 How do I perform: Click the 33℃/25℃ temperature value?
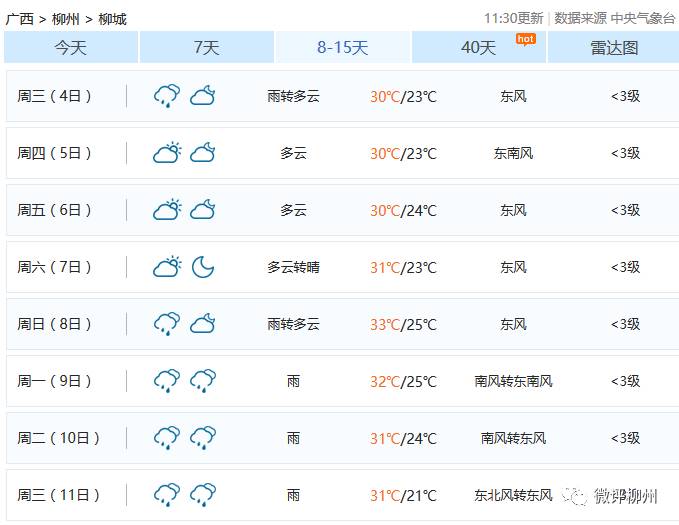[x=403, y=324]
